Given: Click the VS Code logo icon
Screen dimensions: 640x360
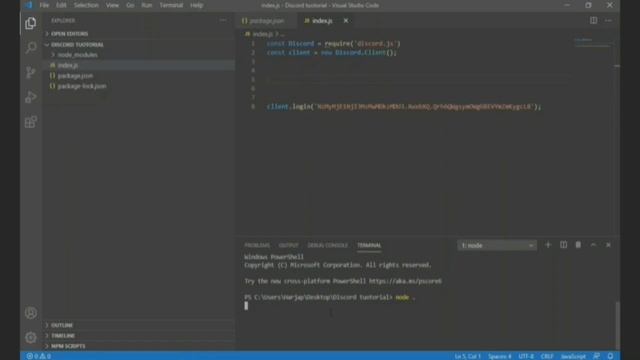Looking at the screenshot, I should click(28, 5).
